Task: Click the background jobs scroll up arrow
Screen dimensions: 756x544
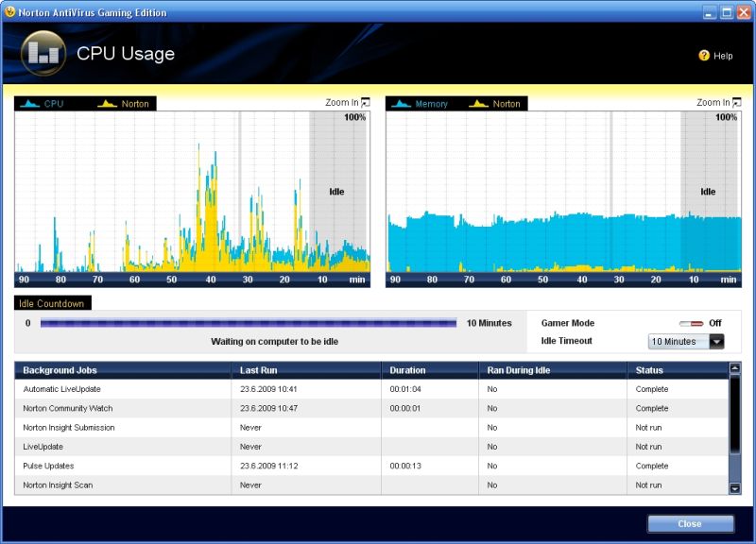Action: point(735,368)
